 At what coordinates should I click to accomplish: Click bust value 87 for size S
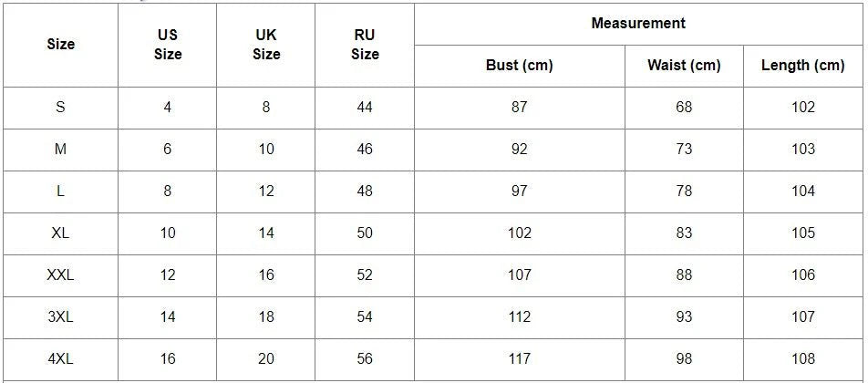coord(520,108)
